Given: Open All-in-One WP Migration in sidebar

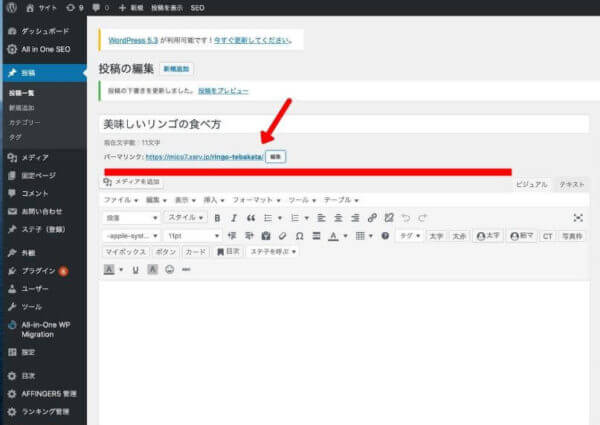Looking at the screenshot, I should click(44, 329).
